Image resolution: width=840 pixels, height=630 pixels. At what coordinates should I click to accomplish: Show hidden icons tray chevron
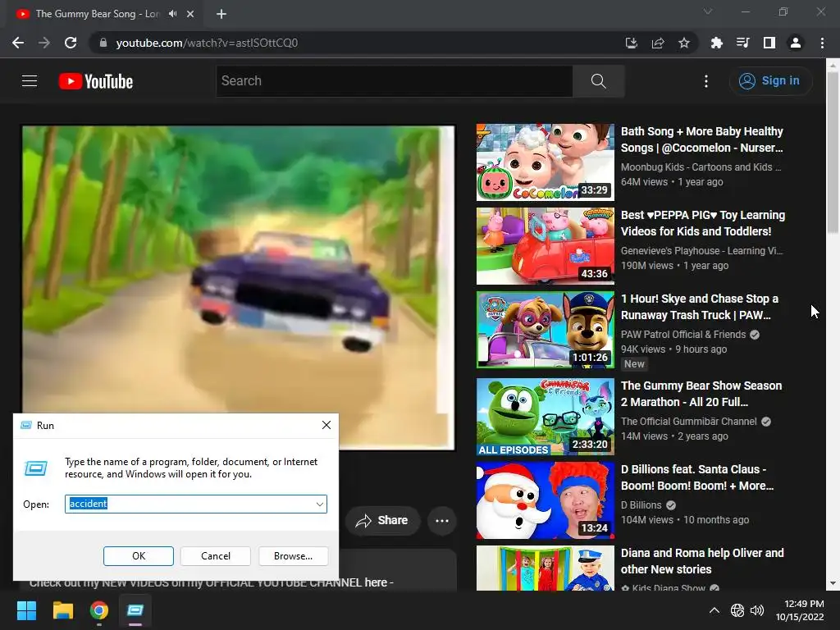pyautogui.click(x=714, y=610)
